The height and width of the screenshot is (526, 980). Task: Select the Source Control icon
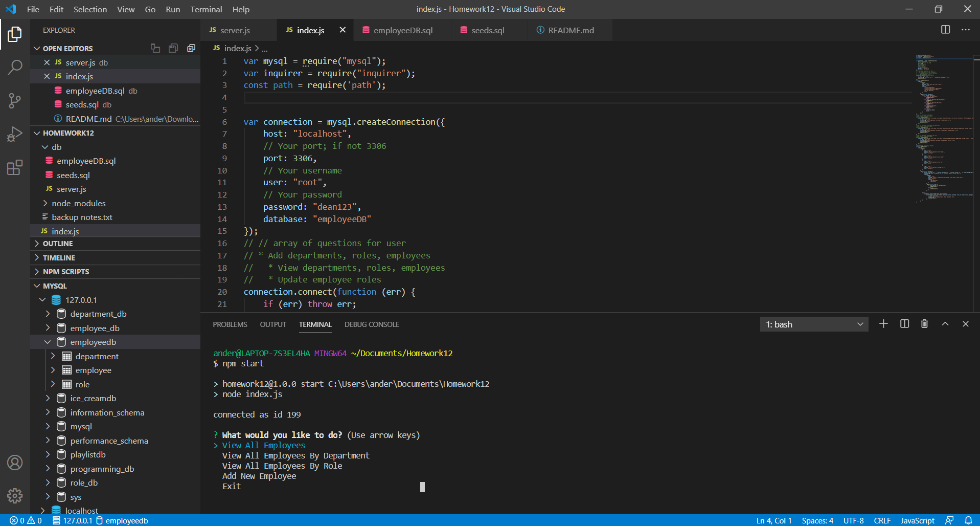point(15,101)
